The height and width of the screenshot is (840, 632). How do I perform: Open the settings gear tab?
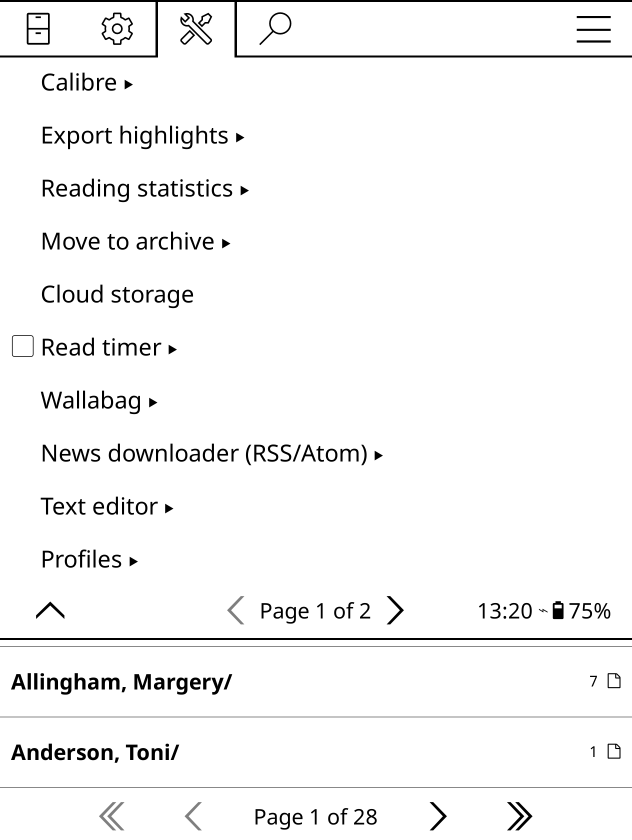[117, 29]
